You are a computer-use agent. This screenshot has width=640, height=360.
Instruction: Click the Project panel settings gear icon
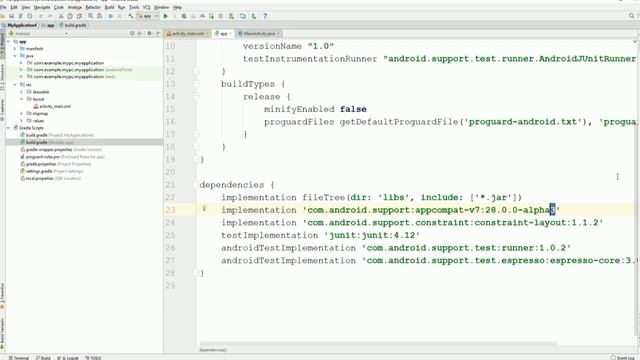click(x=149, y=33)
